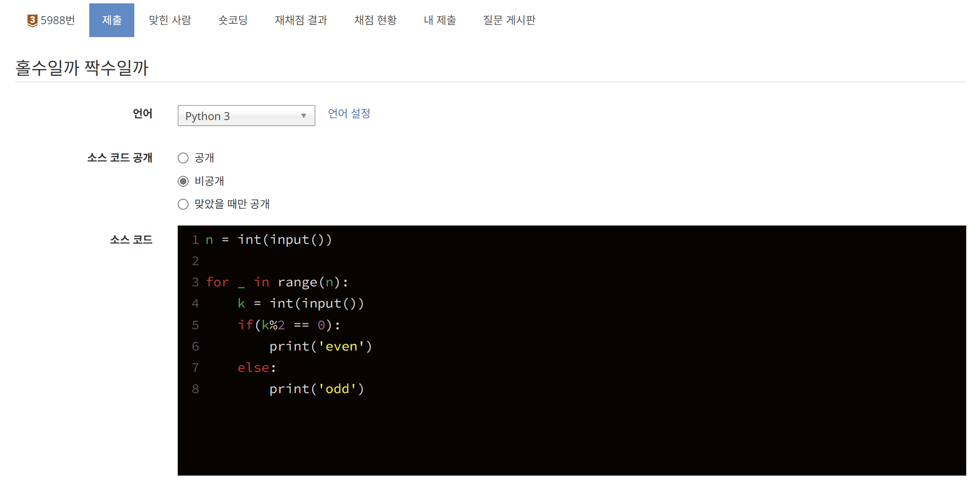
Task: Click the language dropdown arrow
Action: [304, 116]
